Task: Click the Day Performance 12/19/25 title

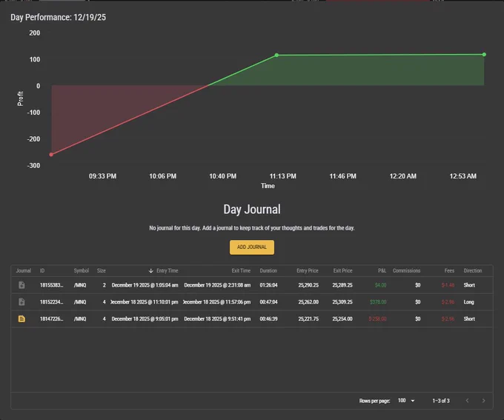Action: 58,17
